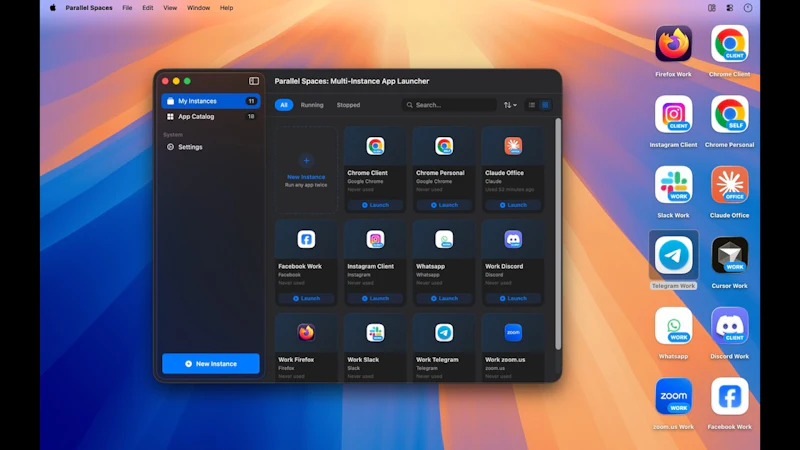Click the Whatsapp instance card icon
Screen dimensions: 800x450
click(444, 239)
